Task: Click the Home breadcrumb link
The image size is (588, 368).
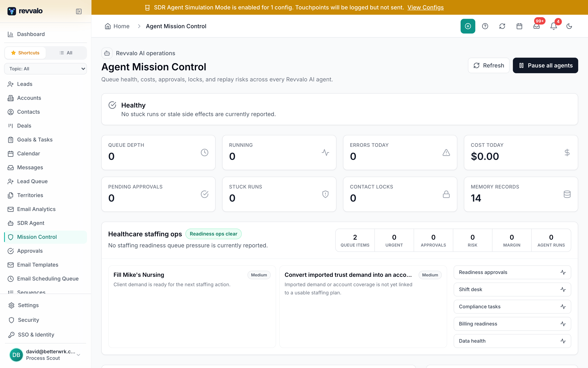Action: [117, 26]
